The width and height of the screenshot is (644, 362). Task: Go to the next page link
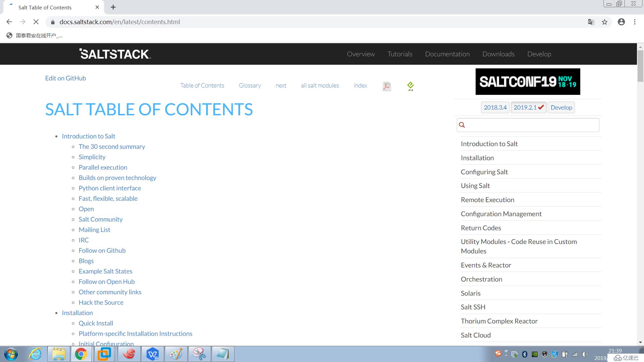281,85
